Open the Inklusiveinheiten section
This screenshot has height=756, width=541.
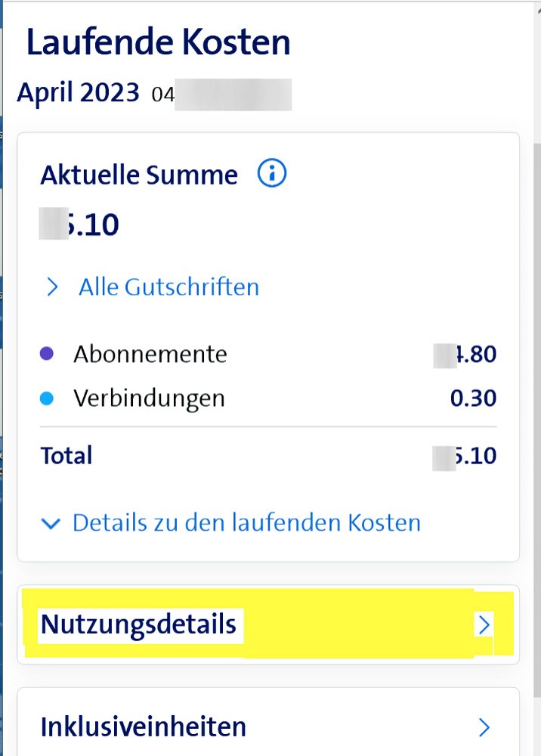[144, 727]
